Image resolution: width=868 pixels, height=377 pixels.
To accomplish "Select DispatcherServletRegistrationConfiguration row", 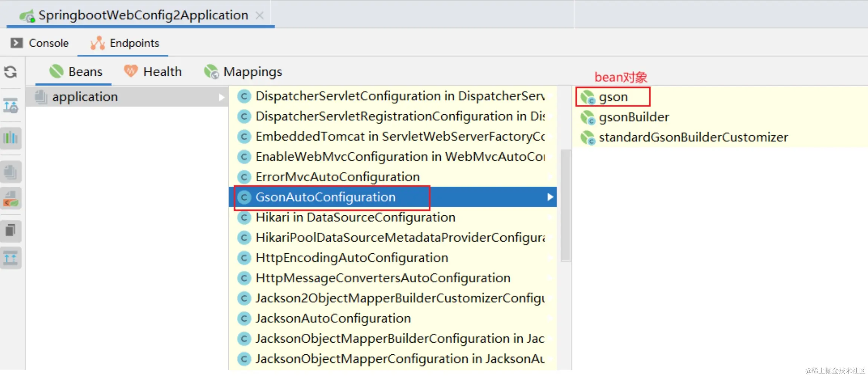I will tap(393, 116).
